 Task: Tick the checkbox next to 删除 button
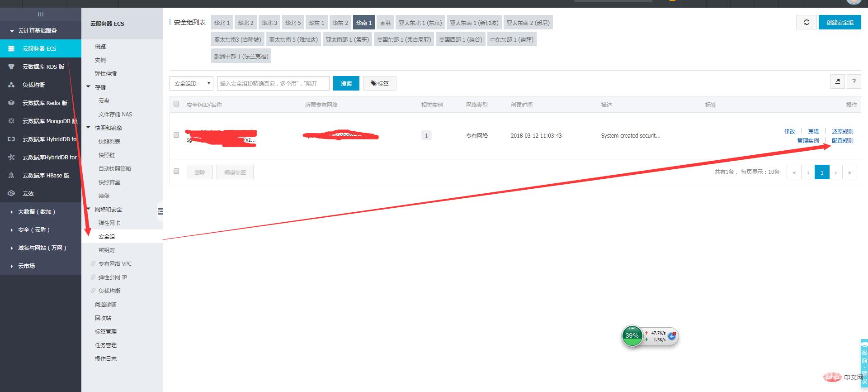[176, 171]
